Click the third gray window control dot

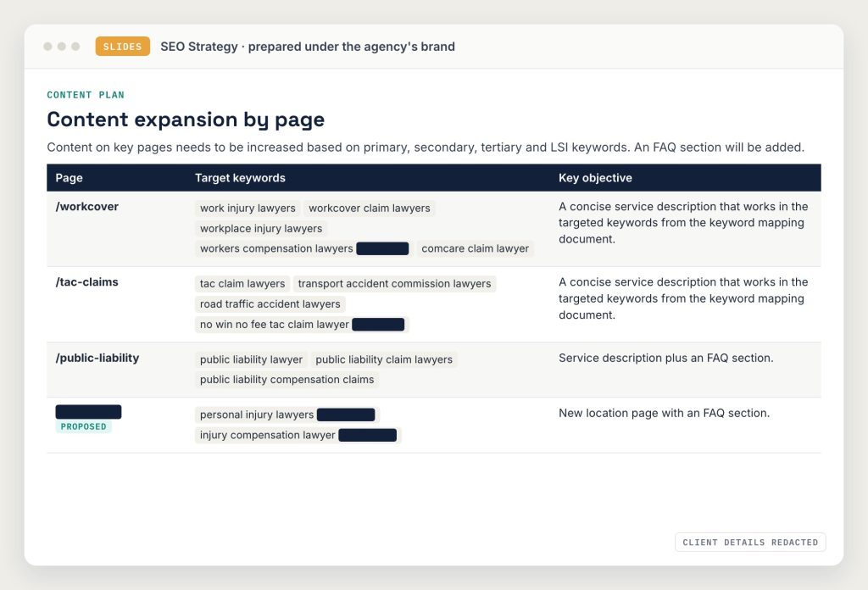(x=75, y=47)
